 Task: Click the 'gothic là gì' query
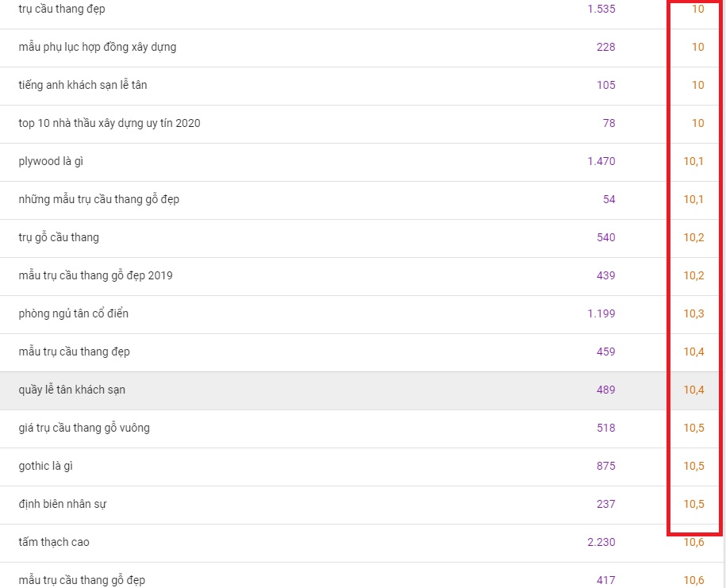tap(46, 466)
